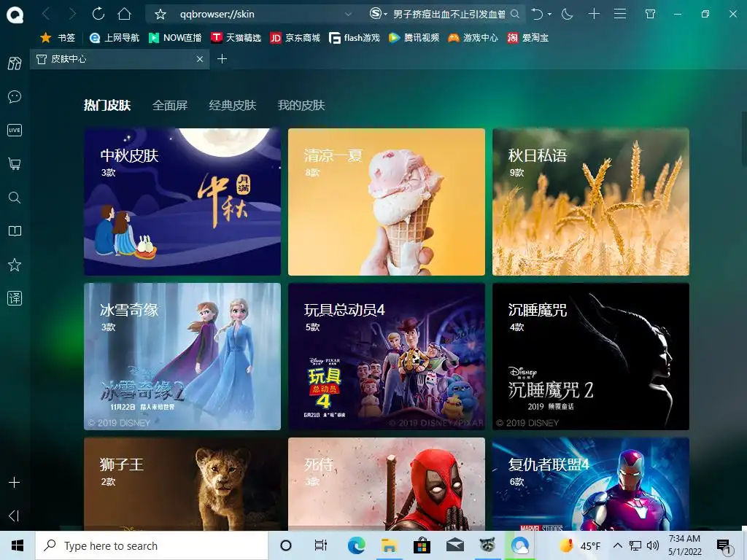Image resolution: width=747 pixels, height=560 pixels.
Task: Open the sidebar chat bubble icon
Action: tap(15, 97)
